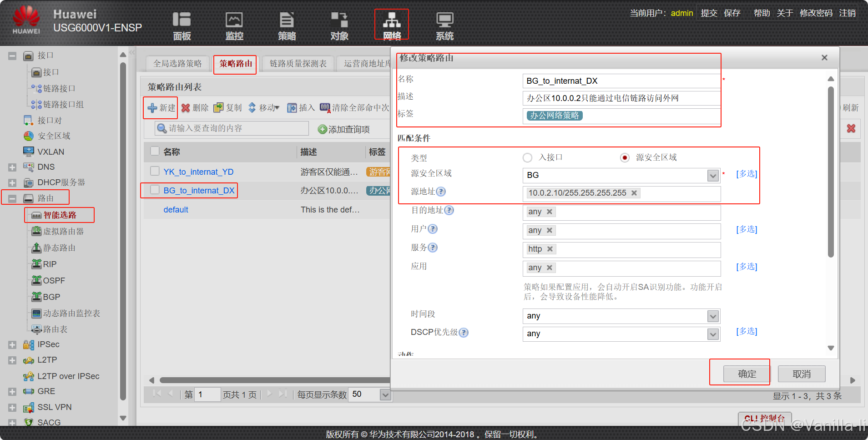Tick the YK_to_internat_YD row checkbox
The width and height of the screenshot is (868, 440).
155,171
